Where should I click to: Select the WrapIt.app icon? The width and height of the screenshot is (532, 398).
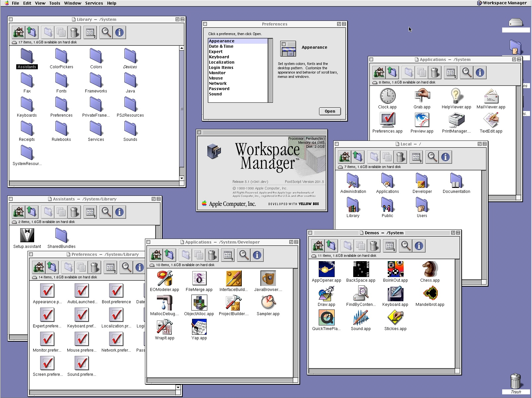(x=165, y=327)
